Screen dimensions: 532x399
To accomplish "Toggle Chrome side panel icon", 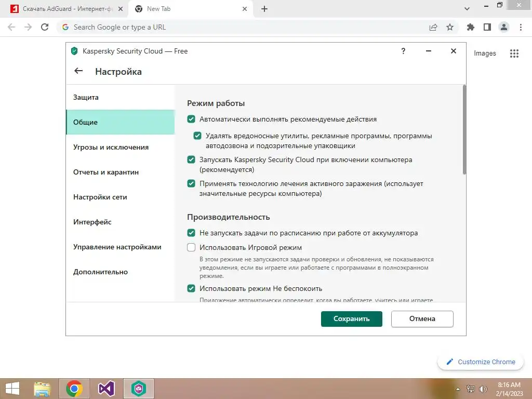I will 487,27.
